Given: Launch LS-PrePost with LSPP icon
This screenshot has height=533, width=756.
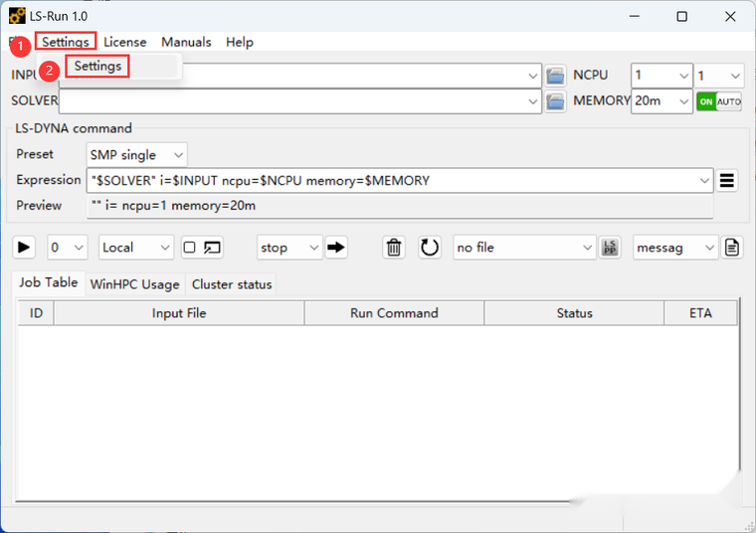Looking at the screenshot, I should tap(610, 248).
